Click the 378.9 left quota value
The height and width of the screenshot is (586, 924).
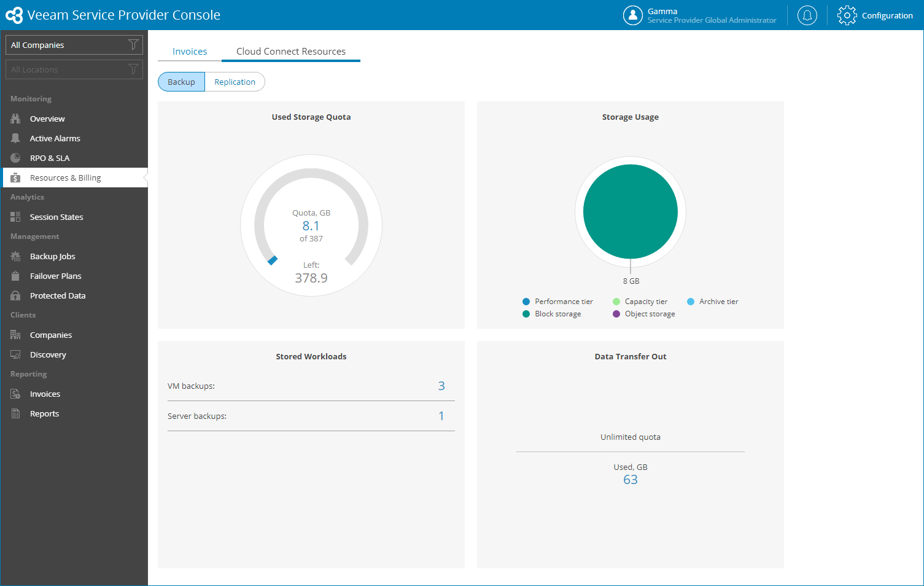[311, 278]
